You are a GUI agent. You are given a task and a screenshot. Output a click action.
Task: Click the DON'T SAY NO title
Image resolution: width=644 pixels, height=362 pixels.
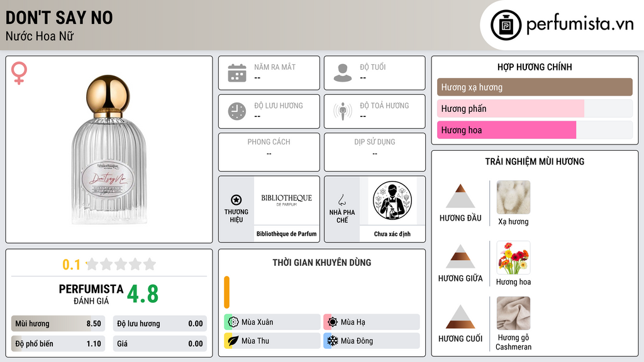coord(59,18)
